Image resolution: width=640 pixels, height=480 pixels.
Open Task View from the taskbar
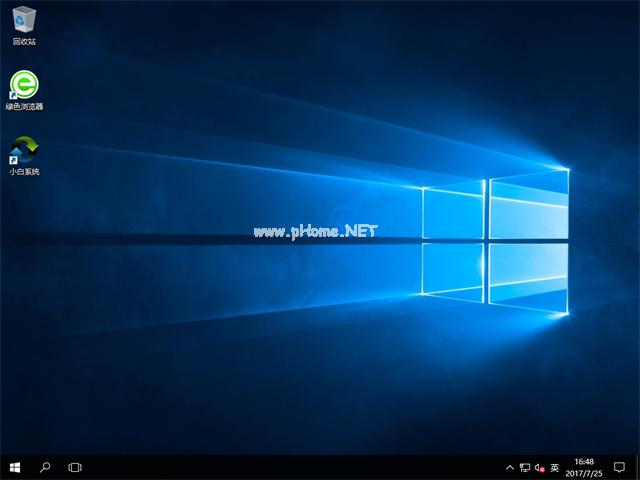tap(75, 467)
